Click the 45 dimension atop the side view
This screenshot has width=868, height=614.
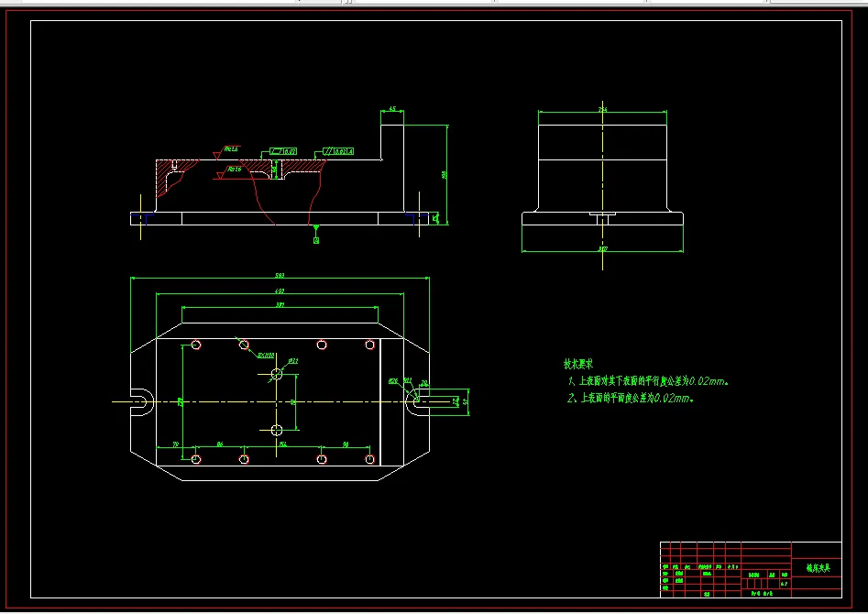click(x=392, y=109)
